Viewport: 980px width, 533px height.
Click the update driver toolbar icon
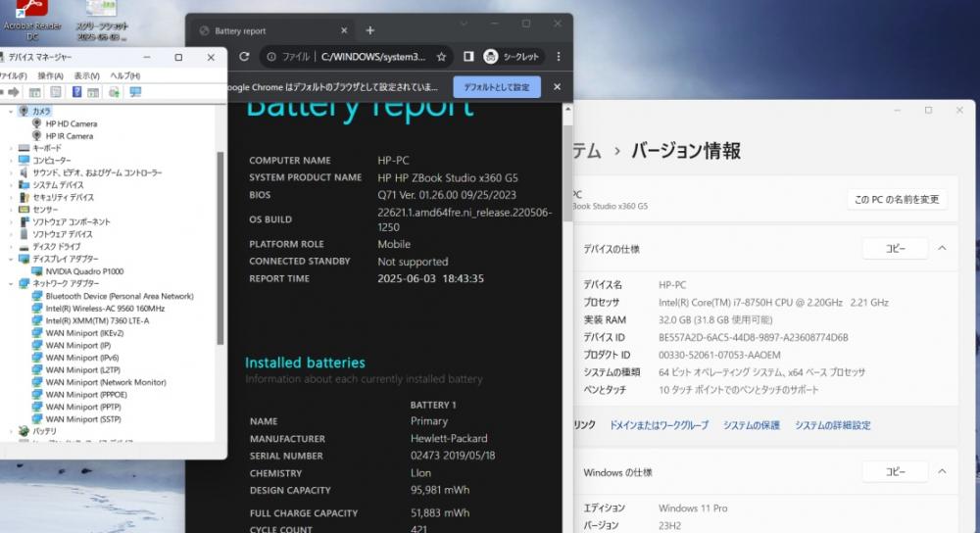coord(114,92)
